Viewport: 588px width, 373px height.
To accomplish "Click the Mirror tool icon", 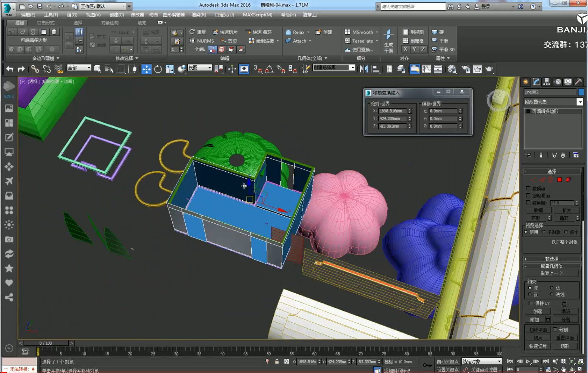I will click(364, 69).
